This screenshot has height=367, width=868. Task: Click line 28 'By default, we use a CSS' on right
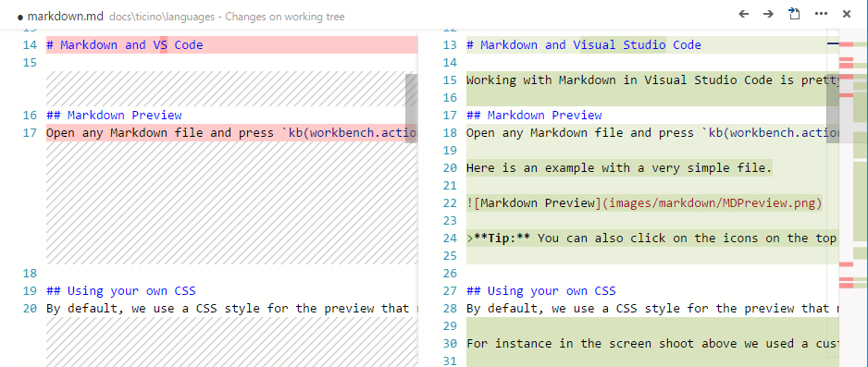point(653,309)
